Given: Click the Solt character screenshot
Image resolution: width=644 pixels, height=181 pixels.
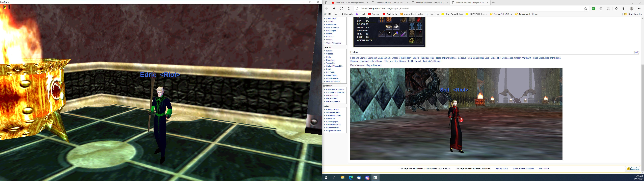Looking at the screenshot, I should tap(456, 114).
